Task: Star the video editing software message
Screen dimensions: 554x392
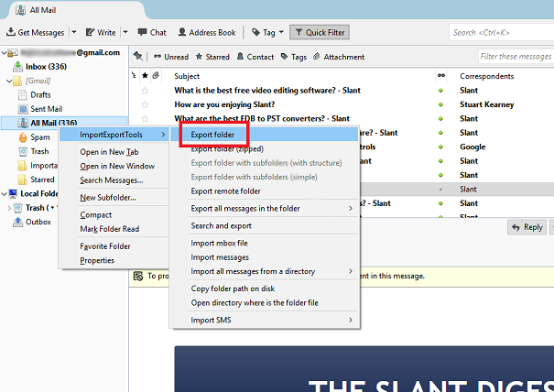Action: 145,91
